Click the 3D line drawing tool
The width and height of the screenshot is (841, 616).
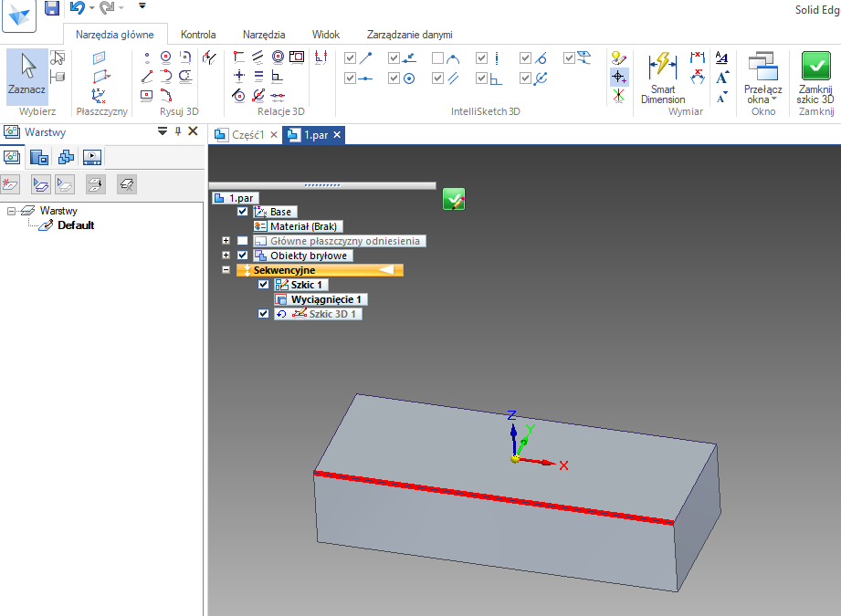coord(147,77)
